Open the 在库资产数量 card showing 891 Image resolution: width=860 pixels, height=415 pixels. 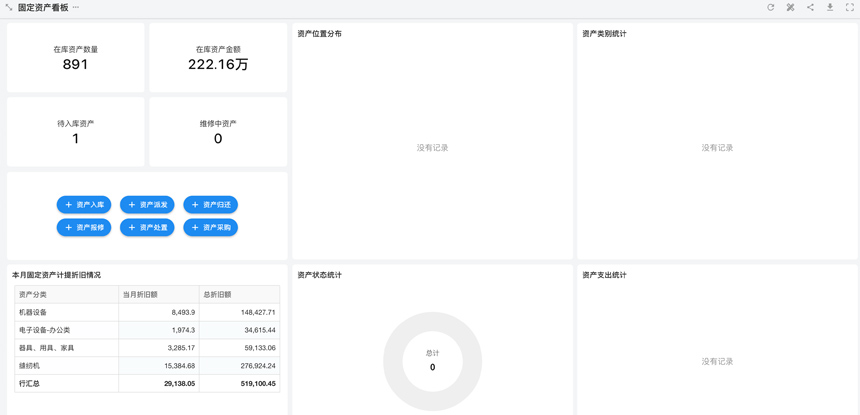[x=76, y=58]
